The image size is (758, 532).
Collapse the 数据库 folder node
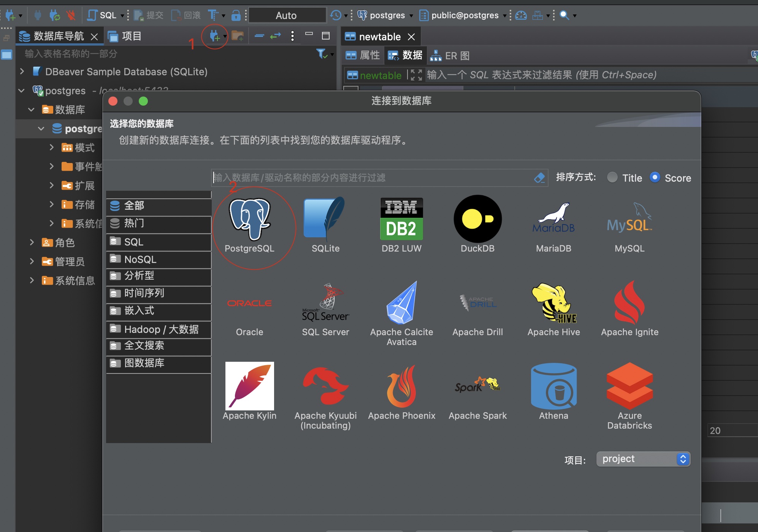tap(32, 109)
